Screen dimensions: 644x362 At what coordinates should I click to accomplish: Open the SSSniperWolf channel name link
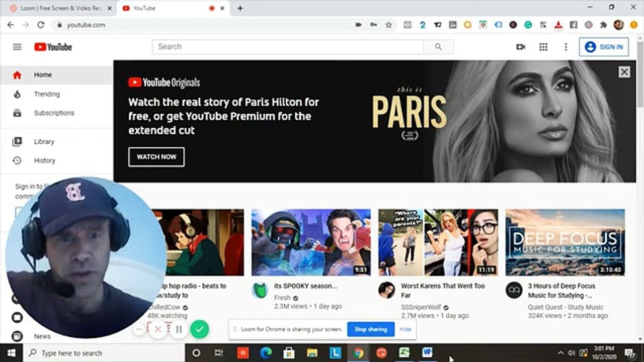pos(422,307)
